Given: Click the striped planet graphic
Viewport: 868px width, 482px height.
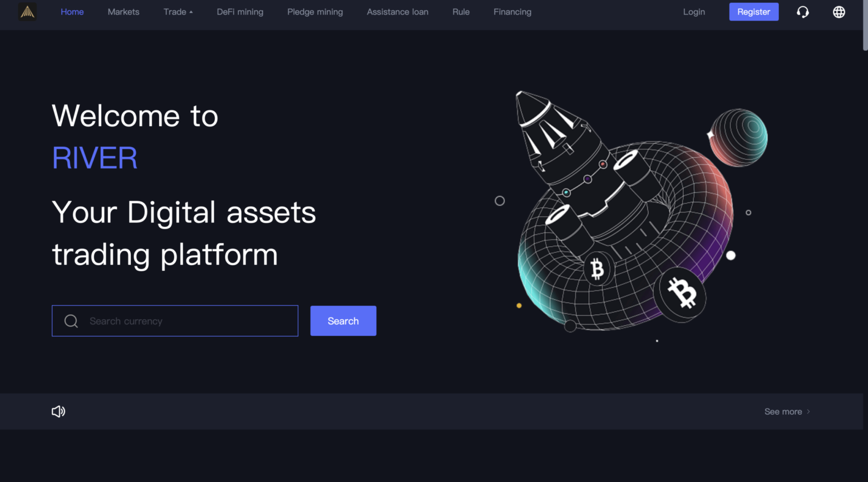Looking at the screenshot, I should click(x=738, y=137).
